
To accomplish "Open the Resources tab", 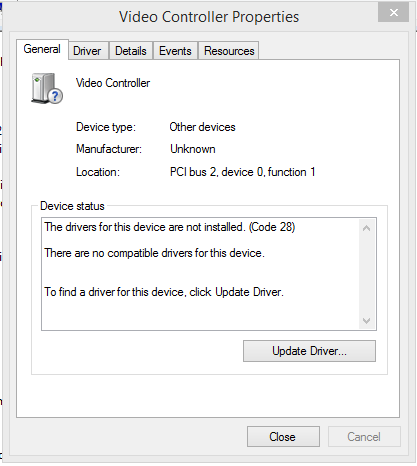I will pos(229,51).
